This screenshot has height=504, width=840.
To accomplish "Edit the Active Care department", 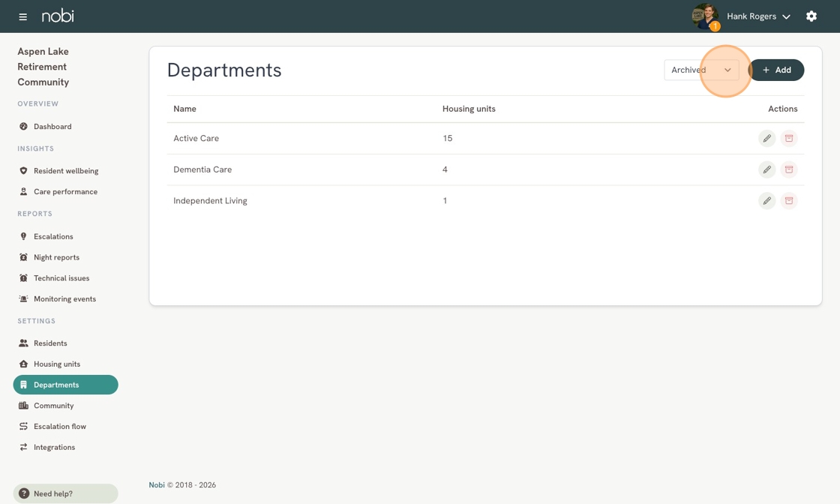I will pos(766,138).
